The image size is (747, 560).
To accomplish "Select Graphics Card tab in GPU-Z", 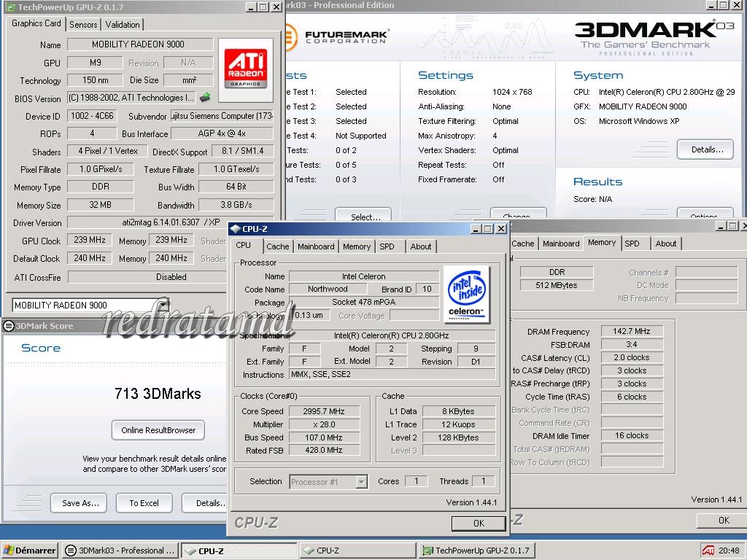I will point(36,23).
